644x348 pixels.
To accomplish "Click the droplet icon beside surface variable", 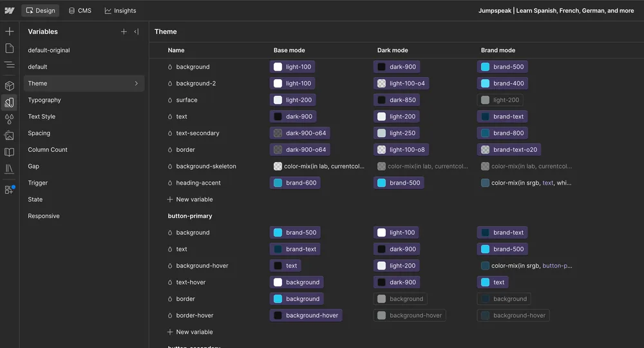I will 170,100.
